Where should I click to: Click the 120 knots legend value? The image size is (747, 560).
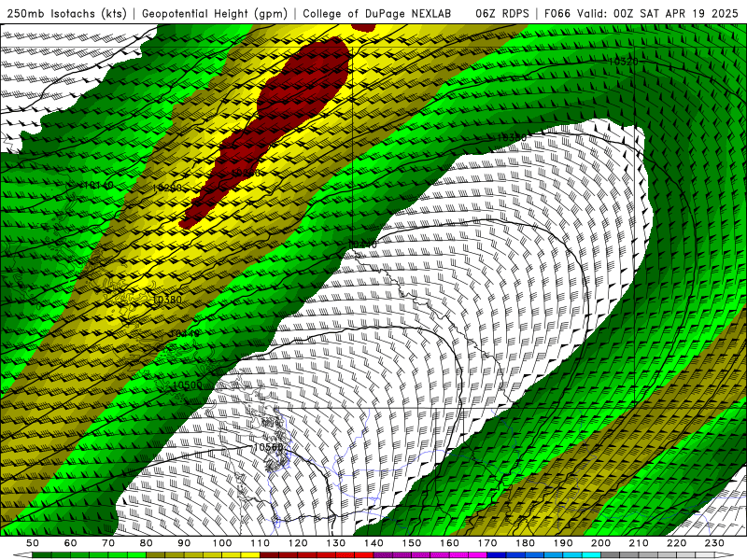298,543
